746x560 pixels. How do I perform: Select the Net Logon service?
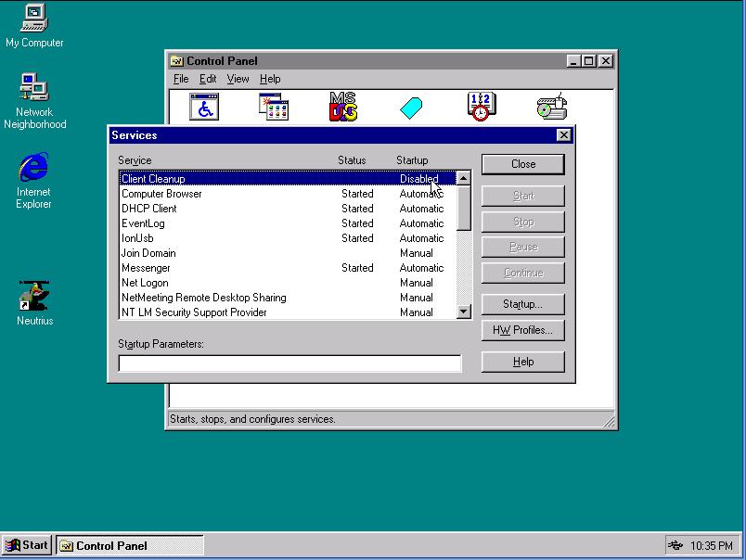(288, 283)
